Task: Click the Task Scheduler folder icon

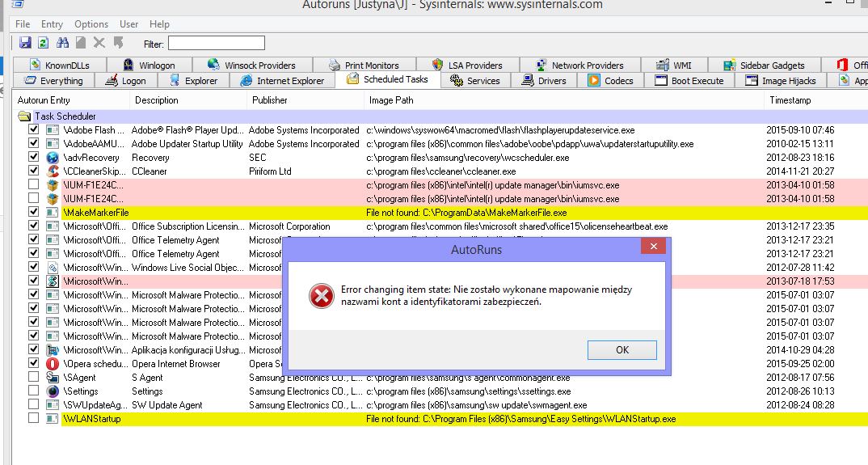Action: [x=23, y=116]
